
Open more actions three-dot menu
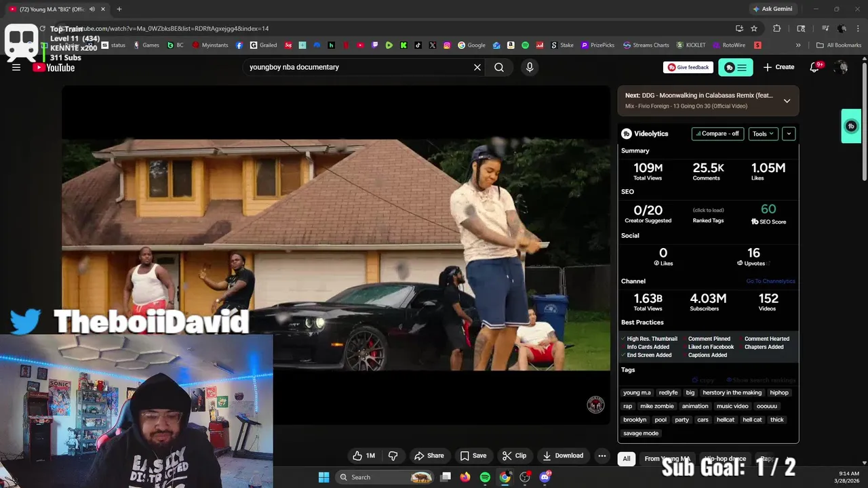click(x=601, y=455)
